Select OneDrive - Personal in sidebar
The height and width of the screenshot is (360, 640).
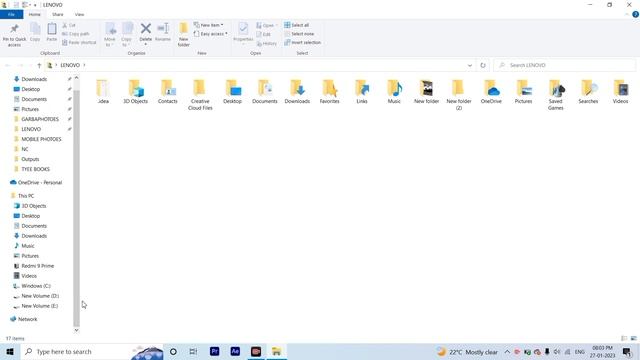(40, 182)
